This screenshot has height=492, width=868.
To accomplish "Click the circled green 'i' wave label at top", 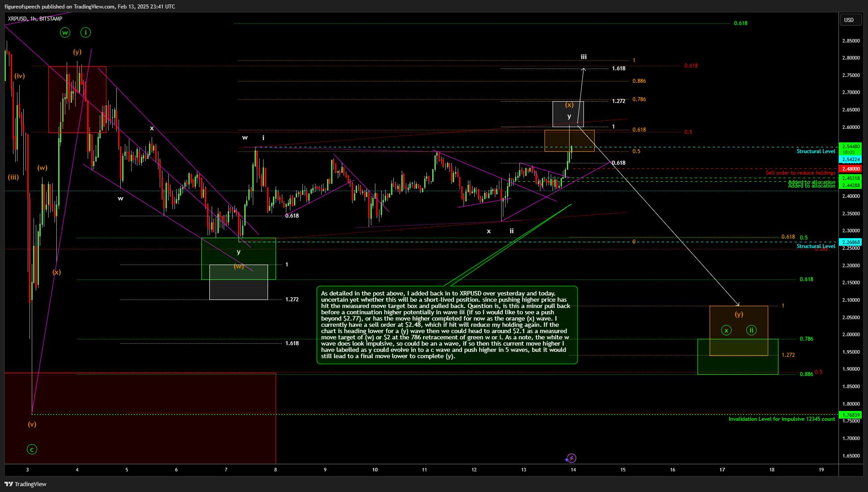I will click(x=86, y=32).
